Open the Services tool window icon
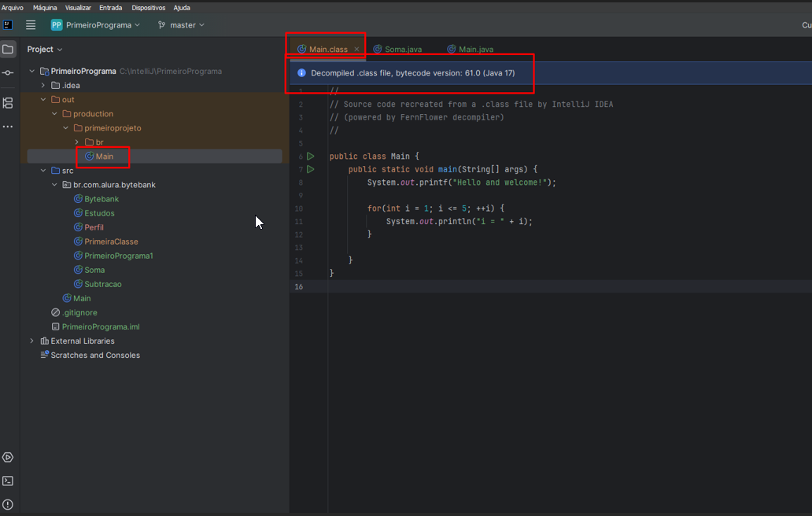The image size is (812, 516). pos(8,457)
